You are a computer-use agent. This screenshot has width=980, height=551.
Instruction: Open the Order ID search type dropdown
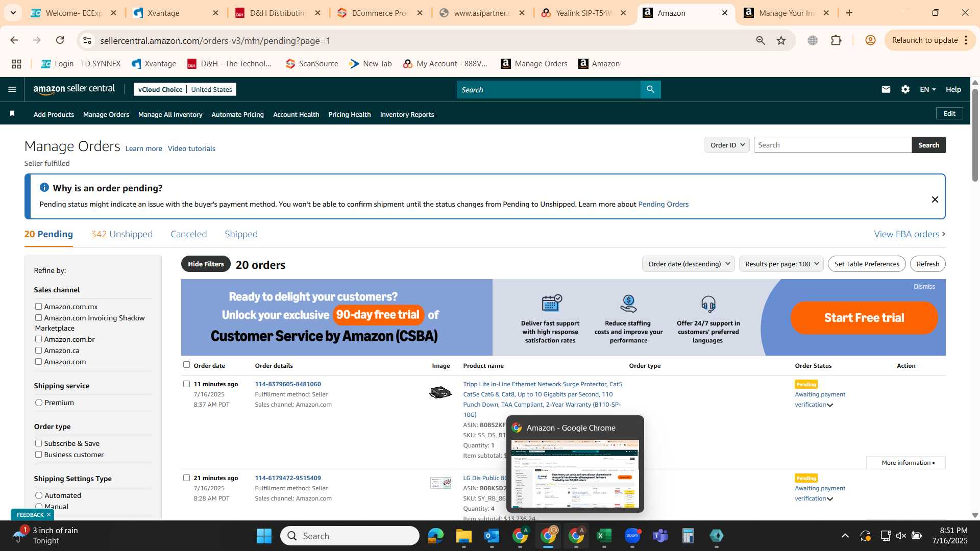click(x=727, y=145)
